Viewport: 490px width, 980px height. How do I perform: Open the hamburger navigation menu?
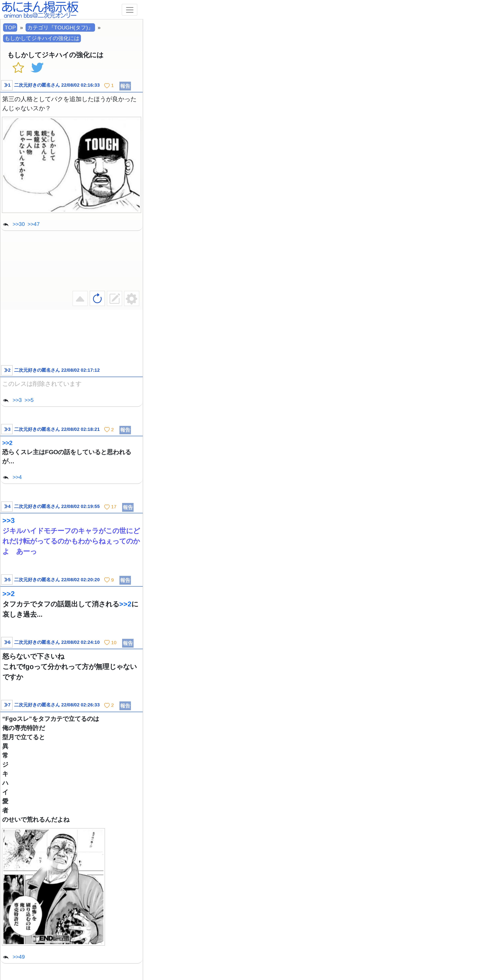point(129,10)
